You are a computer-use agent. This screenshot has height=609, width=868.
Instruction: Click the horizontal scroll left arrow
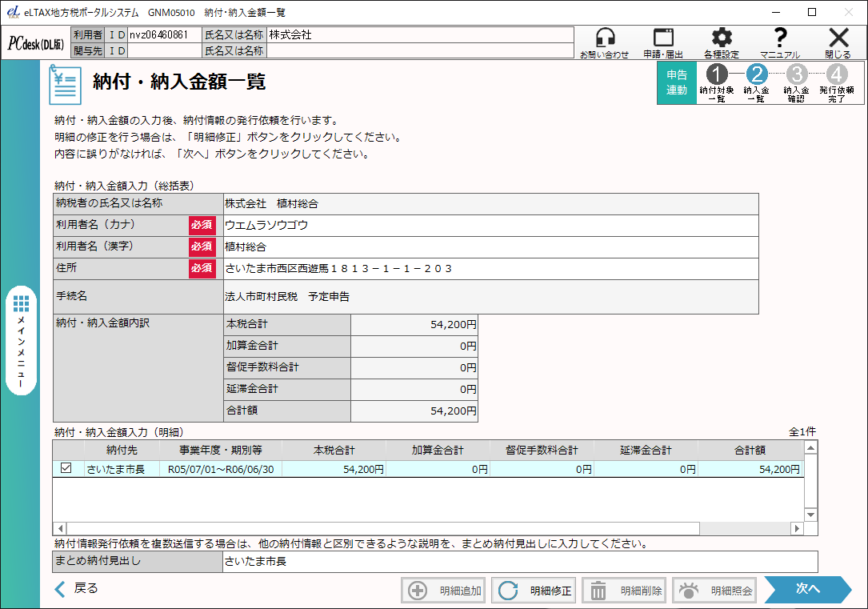pyautogui.click(x=60, y=528)
